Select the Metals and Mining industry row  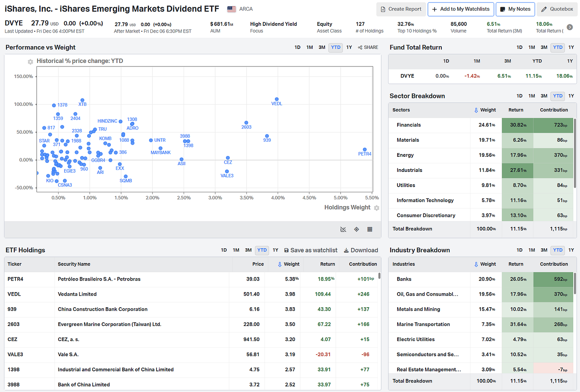pyautogui.click(x=481, y=310)
